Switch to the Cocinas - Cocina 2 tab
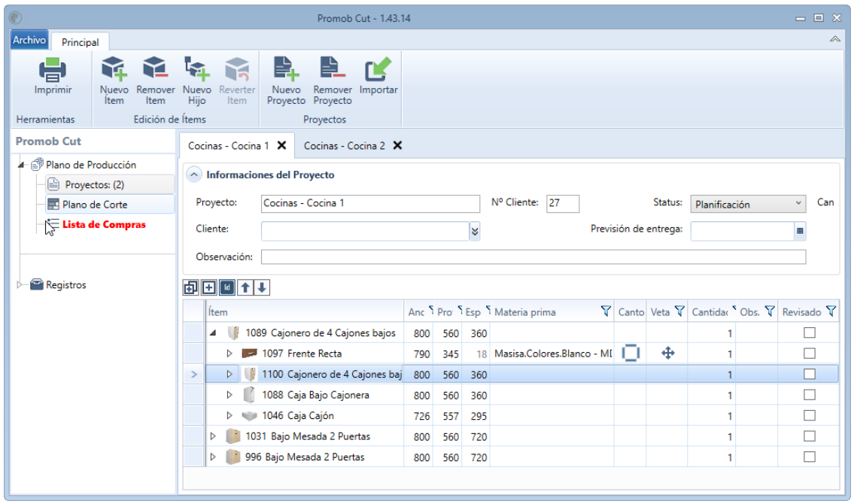Viewport: 854px width, 504px height. (344, 146)
